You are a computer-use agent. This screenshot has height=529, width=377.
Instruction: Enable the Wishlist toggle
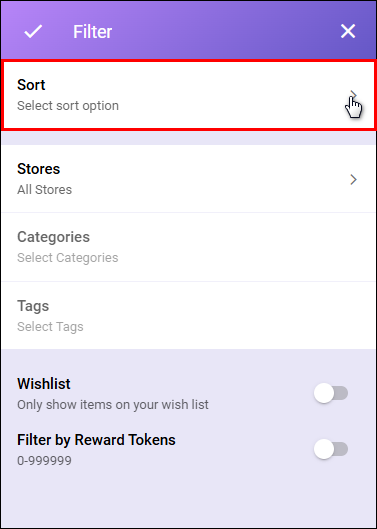coord(331,393)
